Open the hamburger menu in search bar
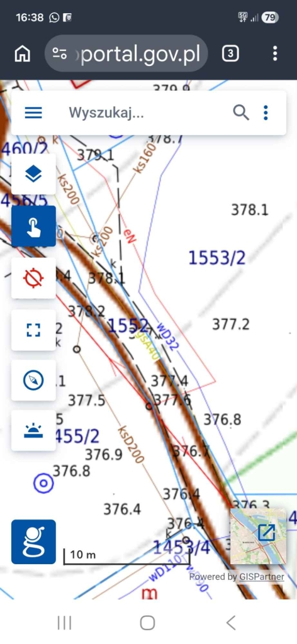297x644 pixels. [x=33, y=113]
